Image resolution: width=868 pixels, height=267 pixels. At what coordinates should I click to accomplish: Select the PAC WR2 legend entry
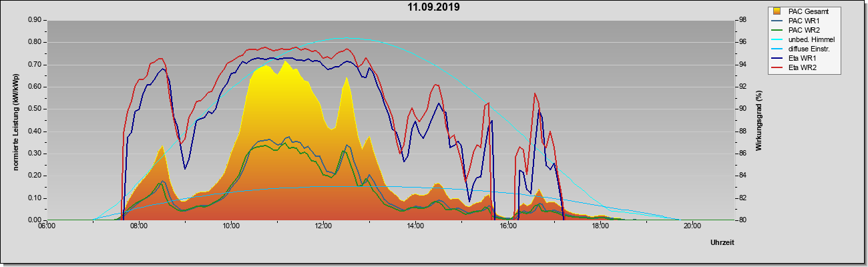click(799, 30)
